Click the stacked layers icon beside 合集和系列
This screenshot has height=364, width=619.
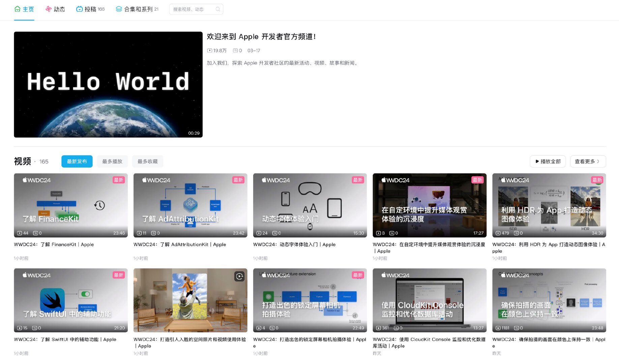point(118,9)
